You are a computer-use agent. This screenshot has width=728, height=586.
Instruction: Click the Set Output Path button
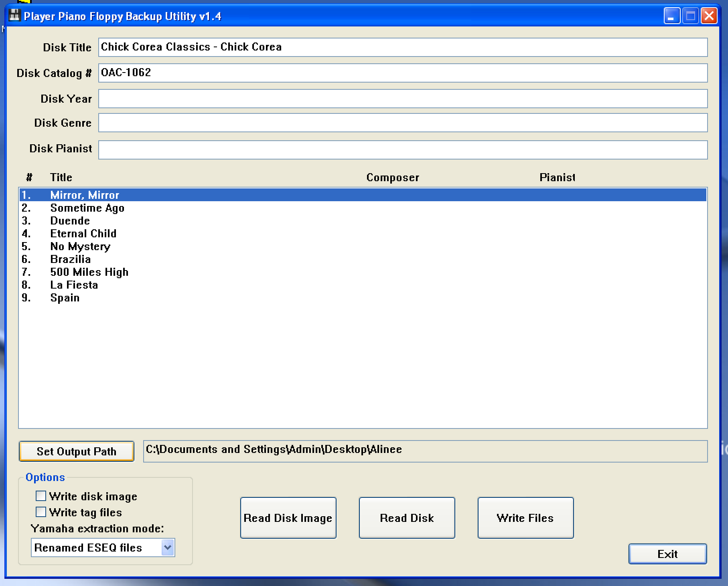76,451
